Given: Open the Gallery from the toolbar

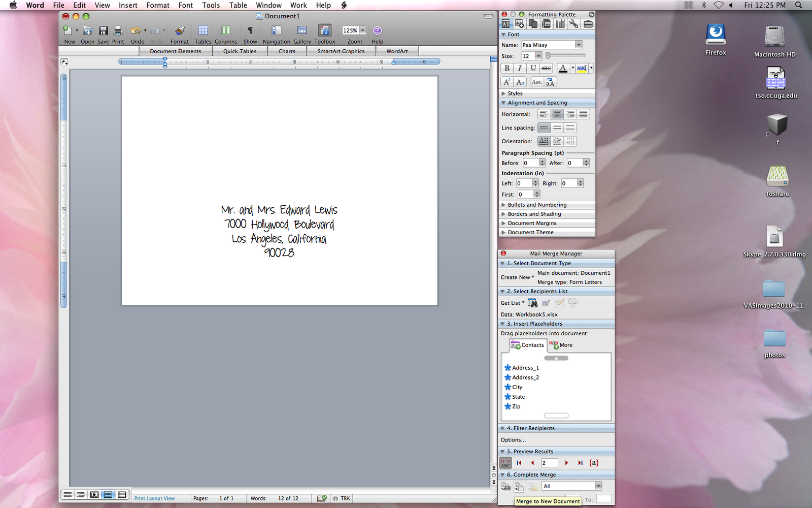Looking at the screenshot, I should 302,30.
